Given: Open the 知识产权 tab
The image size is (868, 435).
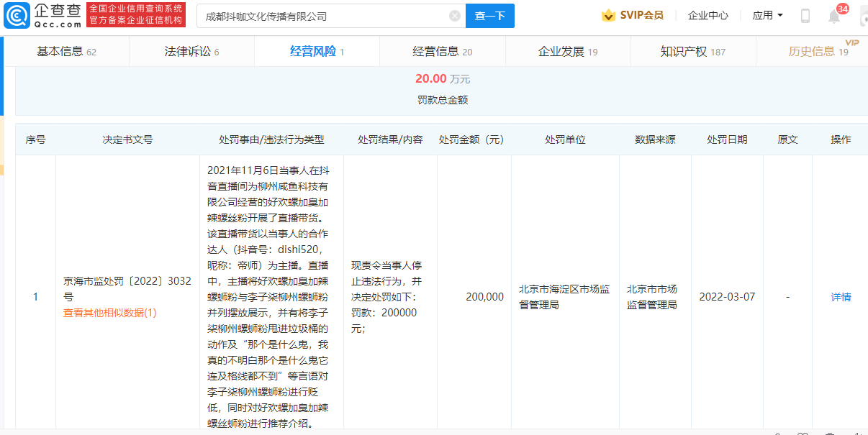Looking at the screenshot, I should [692, 51].
